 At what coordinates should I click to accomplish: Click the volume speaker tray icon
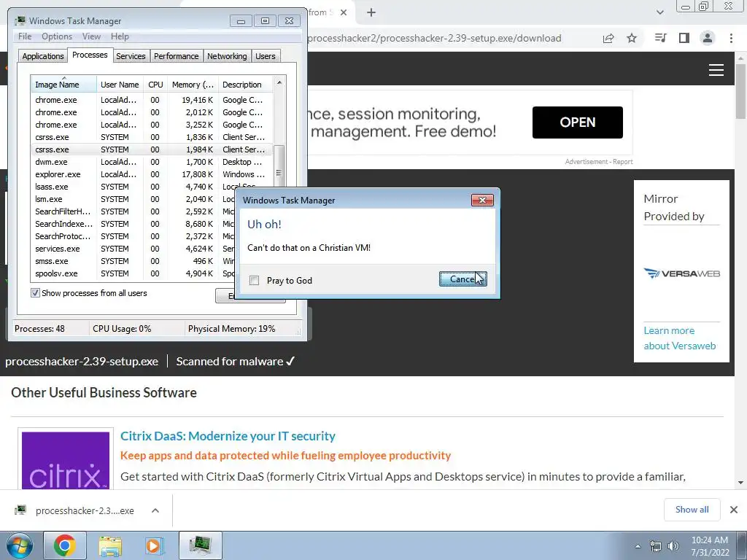click(673, 546)
